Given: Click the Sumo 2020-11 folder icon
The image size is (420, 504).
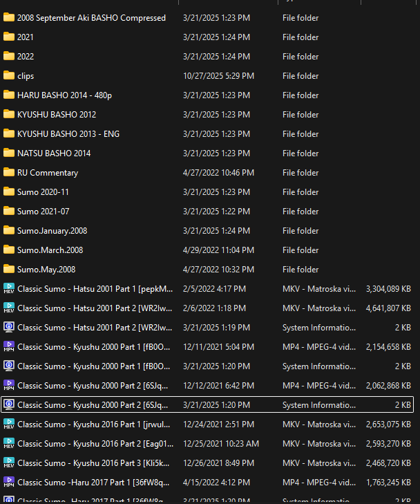Looking at the screenshot, I should click(x=9, y=192).
